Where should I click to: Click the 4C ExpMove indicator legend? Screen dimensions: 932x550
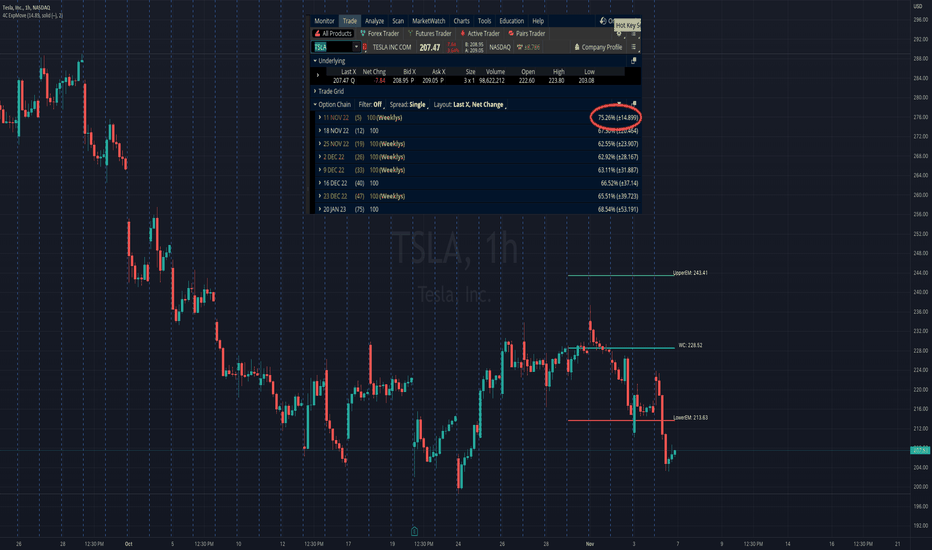point(33,15)
